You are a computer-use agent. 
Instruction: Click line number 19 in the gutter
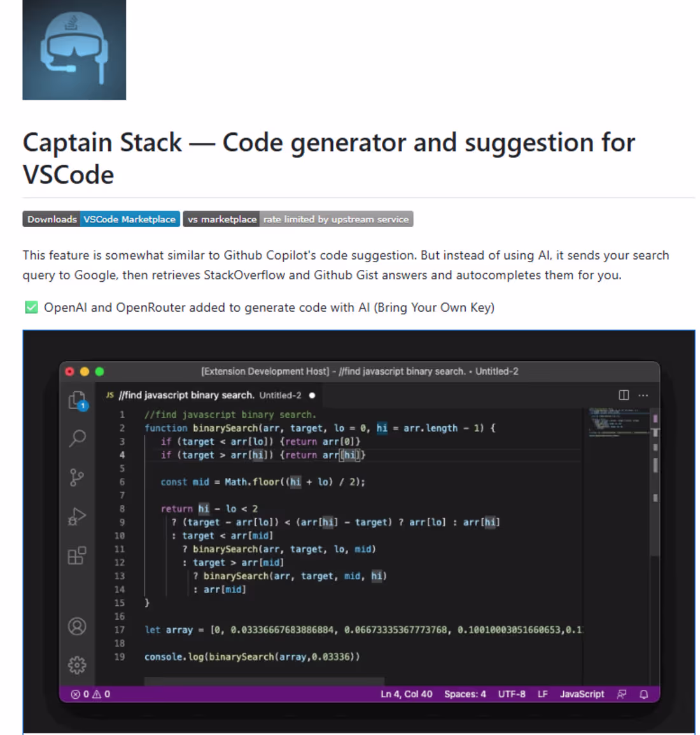(120, 657)
